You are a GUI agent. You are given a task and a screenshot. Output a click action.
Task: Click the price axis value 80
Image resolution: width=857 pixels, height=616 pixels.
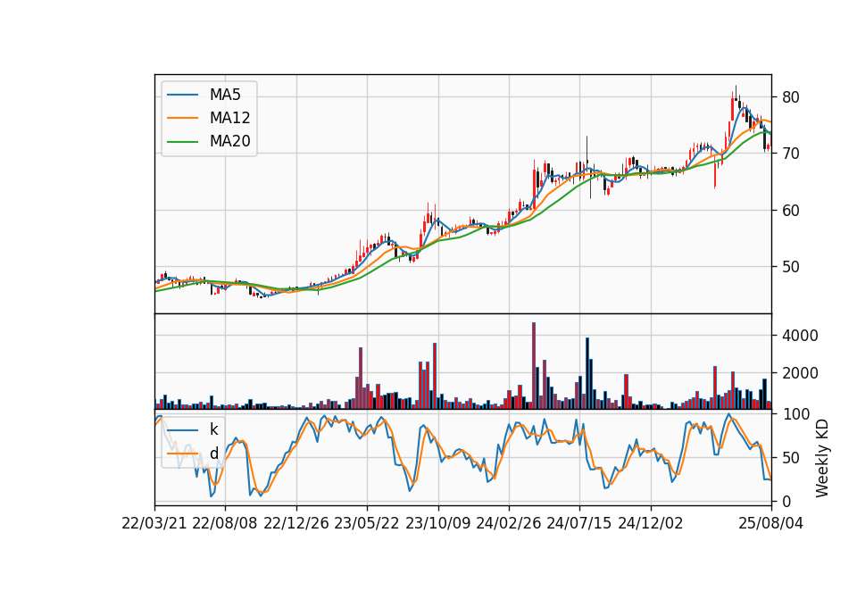click(x=790, y=97)
